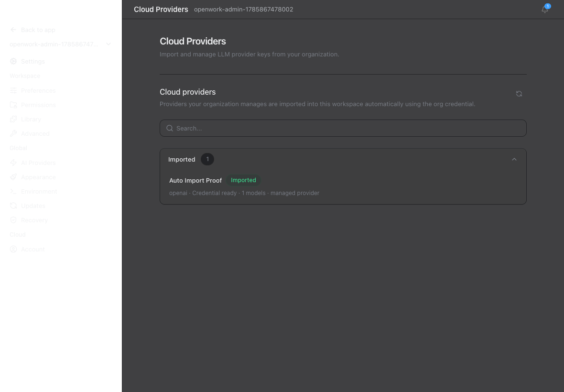Click the Back to app arrow

click(x=13, y=30)
